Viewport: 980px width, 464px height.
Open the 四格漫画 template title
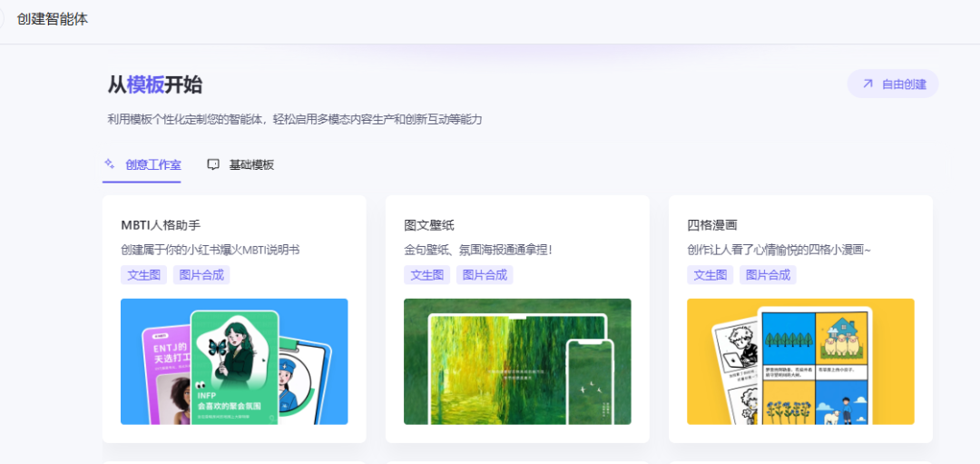pos(712,224)
